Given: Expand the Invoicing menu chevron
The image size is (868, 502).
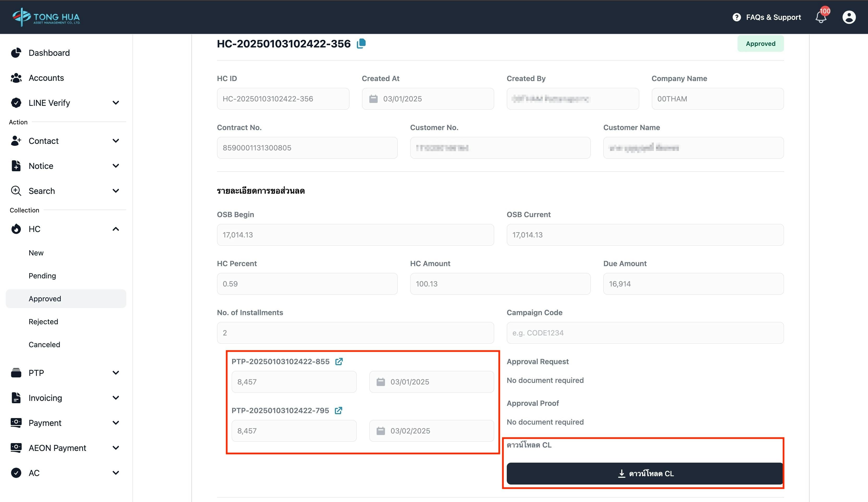Looking at the screenshot, I should click(116, 398).
